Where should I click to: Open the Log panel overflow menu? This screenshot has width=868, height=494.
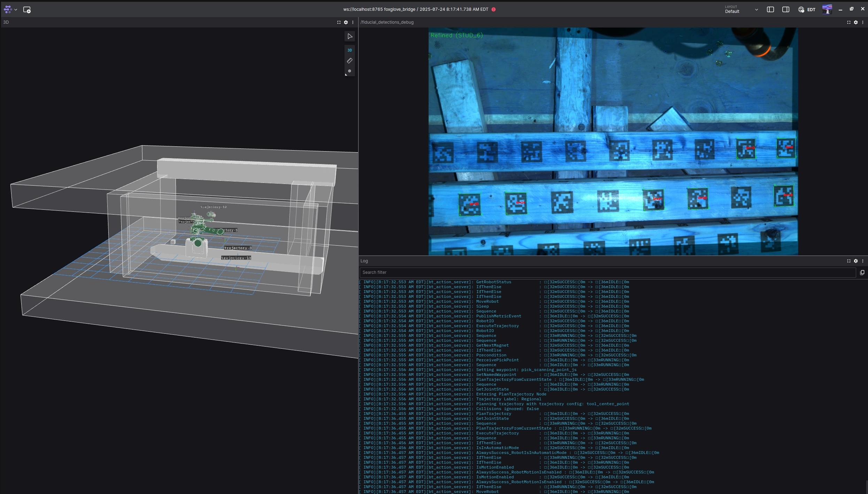(863, 261)
